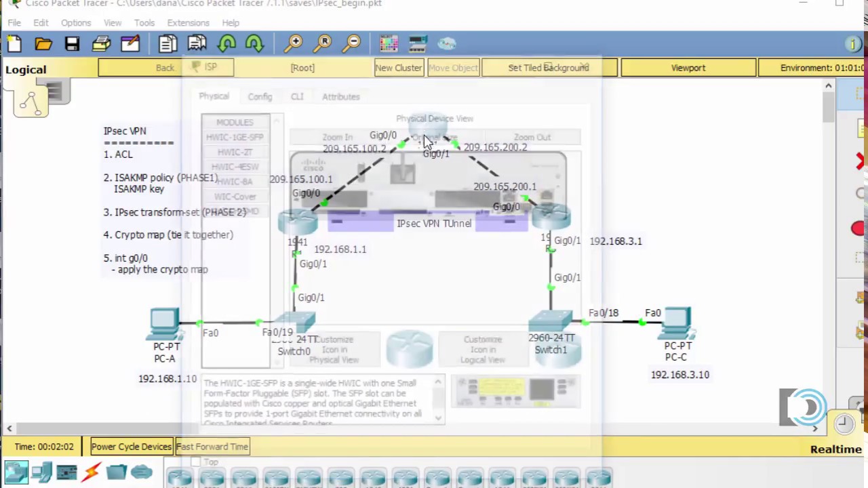Click the horizontal scrollbar left arrow
This screenshot has height=488, width=868.
click(x=9, y=428)
